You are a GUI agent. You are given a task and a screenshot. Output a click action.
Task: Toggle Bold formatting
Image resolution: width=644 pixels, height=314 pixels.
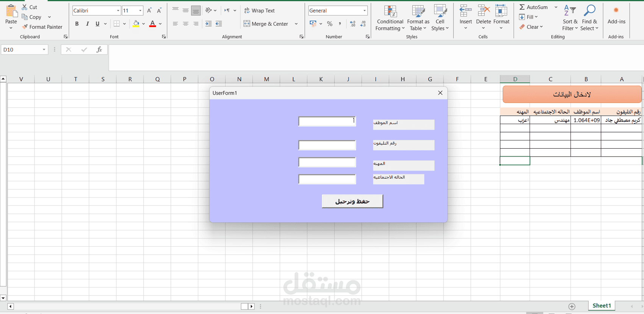point(77,24)
